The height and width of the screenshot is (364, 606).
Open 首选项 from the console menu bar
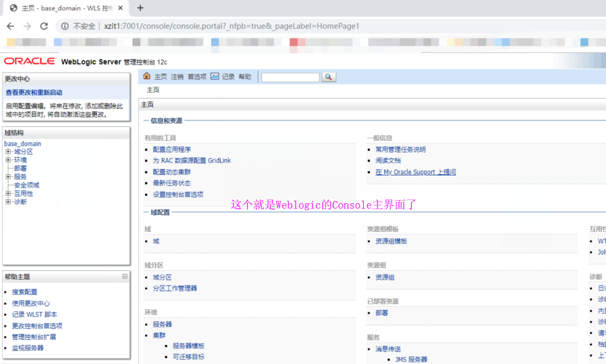(x=197, y=76)
